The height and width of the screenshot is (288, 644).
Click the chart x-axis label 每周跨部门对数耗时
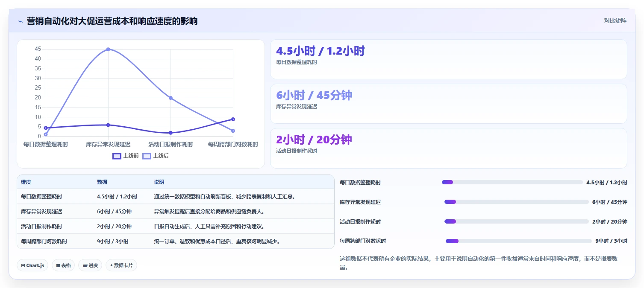(x=233, y=145)
